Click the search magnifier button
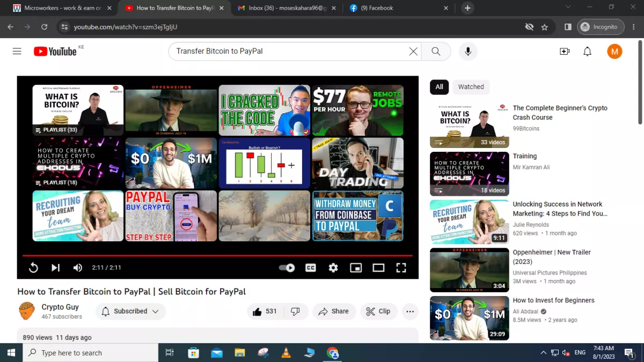644x362 pixels. point(436,51)
